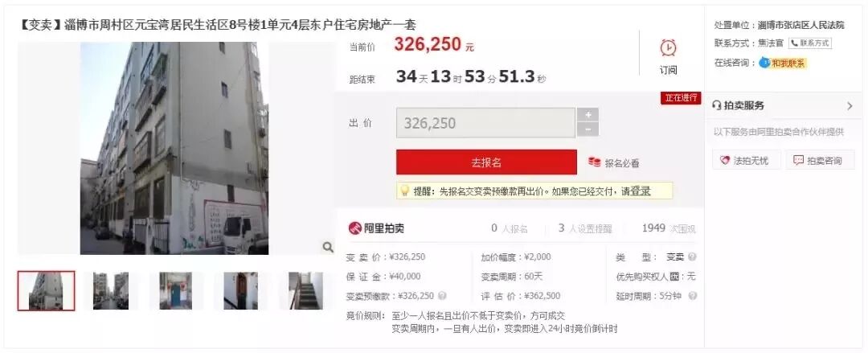This screenshot has height=353, width=868.
Task: Select the staircase thumbnail
Action: click(x=305, y=290)
